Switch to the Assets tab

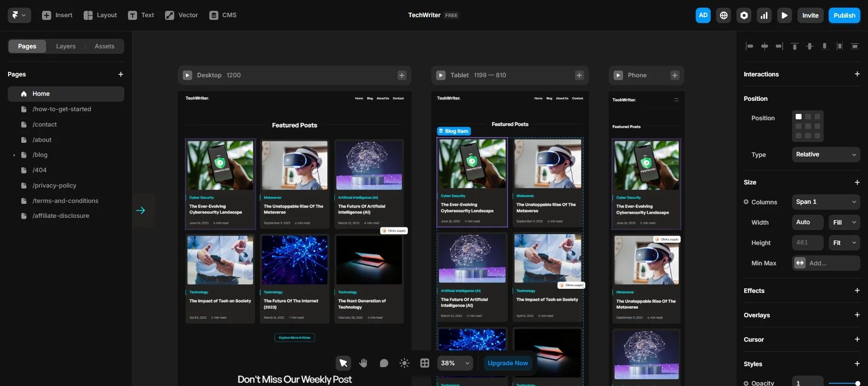(104, 46)
